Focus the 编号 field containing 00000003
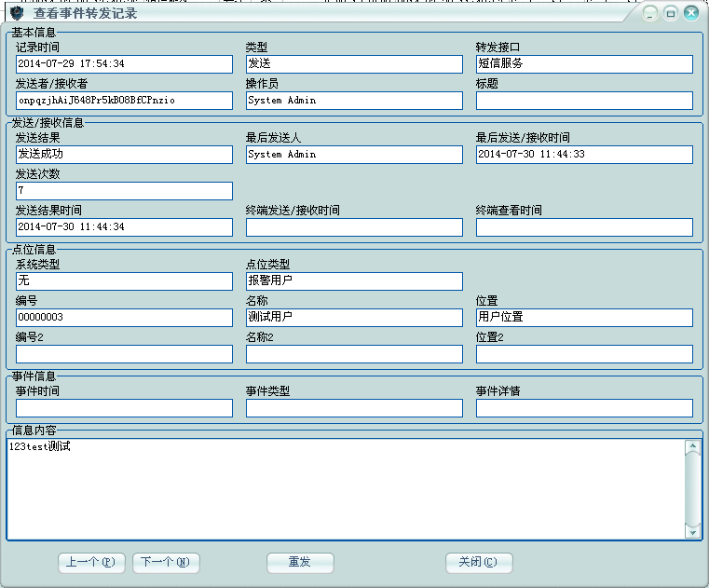Screen dimensions: 709x588 pyautogui.click(x=124, y=318)
